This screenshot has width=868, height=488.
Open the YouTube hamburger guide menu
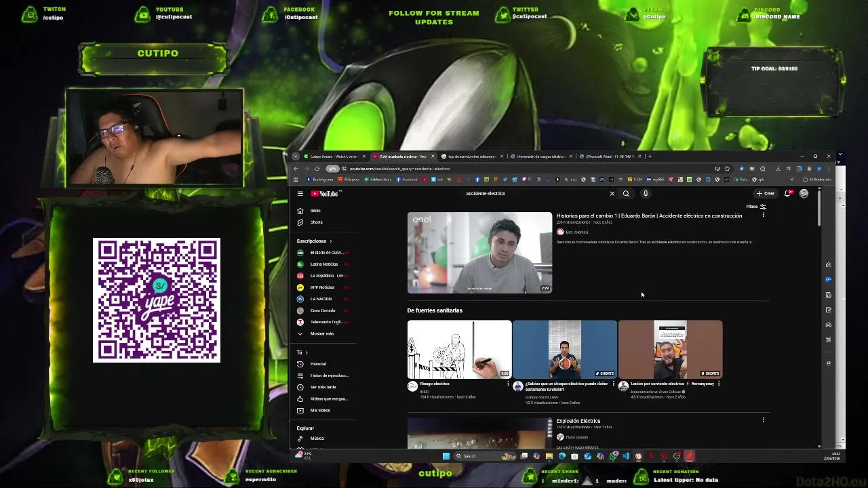pos(300,194)
